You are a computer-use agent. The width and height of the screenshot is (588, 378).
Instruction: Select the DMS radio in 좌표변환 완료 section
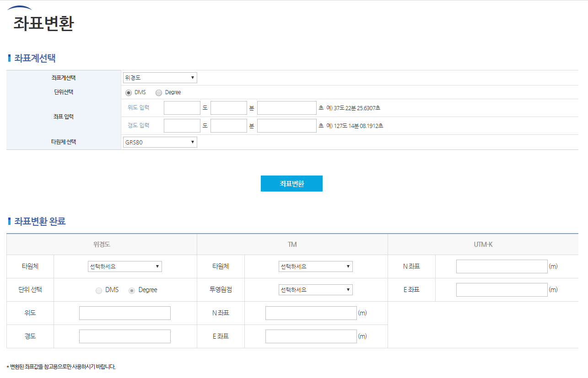coord(98,290)
